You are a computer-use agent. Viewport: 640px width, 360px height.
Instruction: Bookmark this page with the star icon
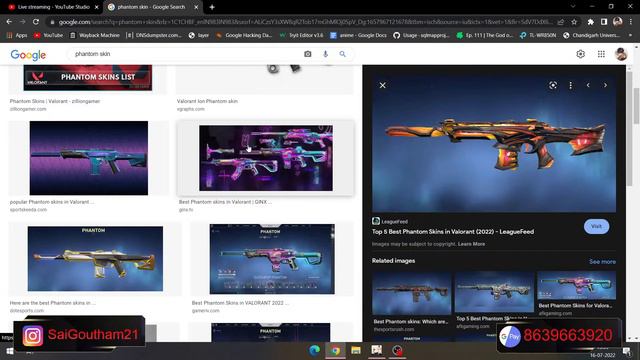pos(574,22)
